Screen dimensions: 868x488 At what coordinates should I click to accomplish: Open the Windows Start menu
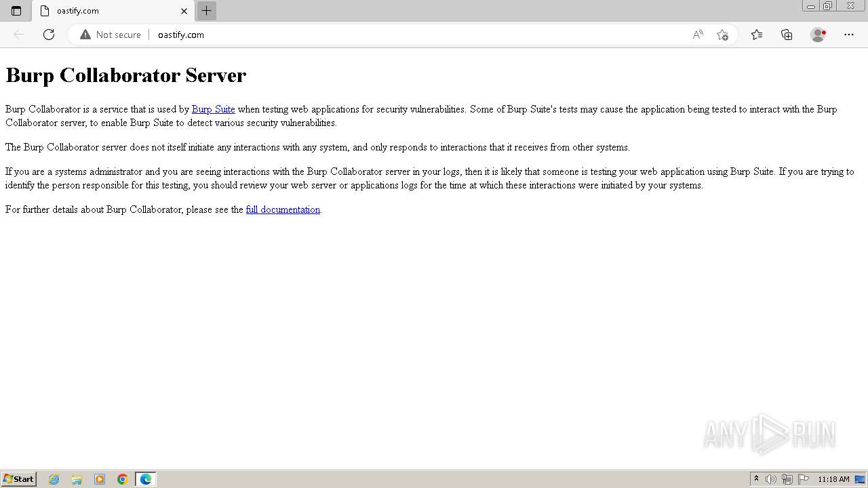pyautogui.click(x=18, y=479)
